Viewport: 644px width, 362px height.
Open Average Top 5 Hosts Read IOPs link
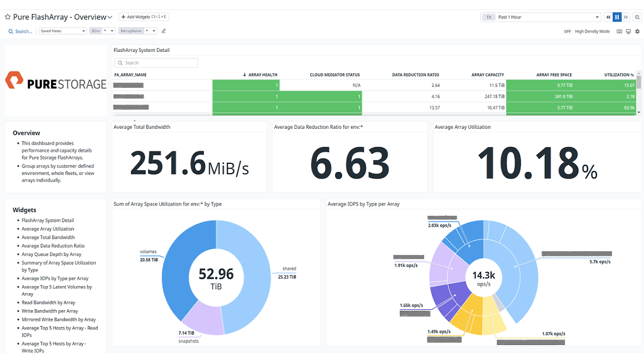pyautogui.click(x=60, y=331)
